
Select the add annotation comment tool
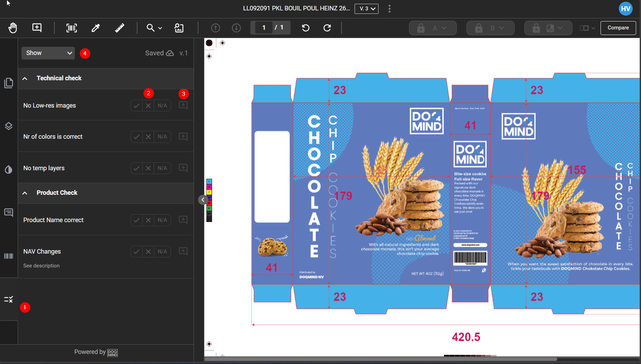(x=37, y=28)
